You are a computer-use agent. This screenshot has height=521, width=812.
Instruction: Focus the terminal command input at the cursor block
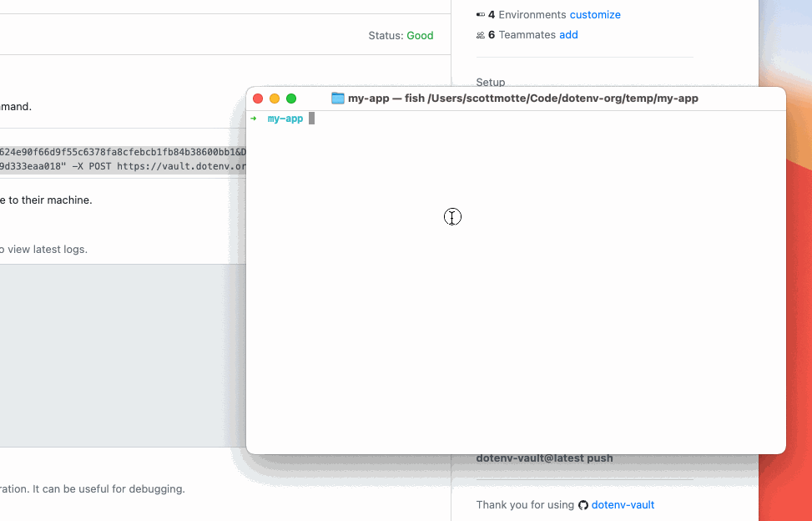[312, 119]
